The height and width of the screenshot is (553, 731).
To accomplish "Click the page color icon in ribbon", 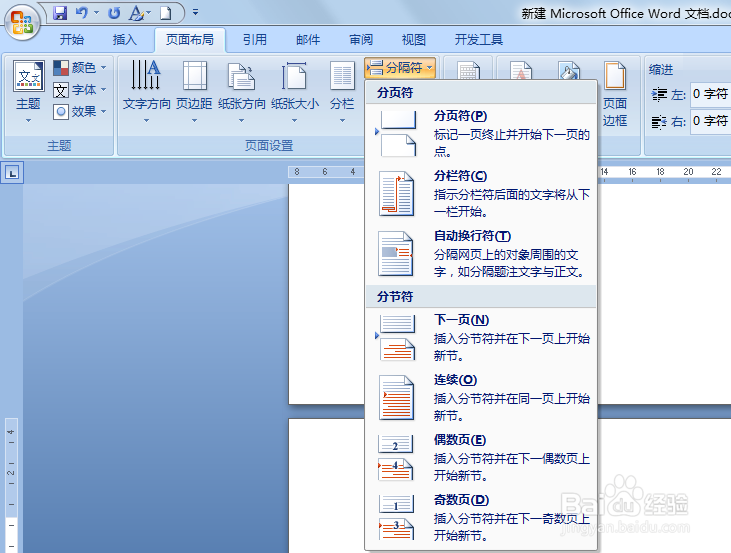I will tap(569, 71).
